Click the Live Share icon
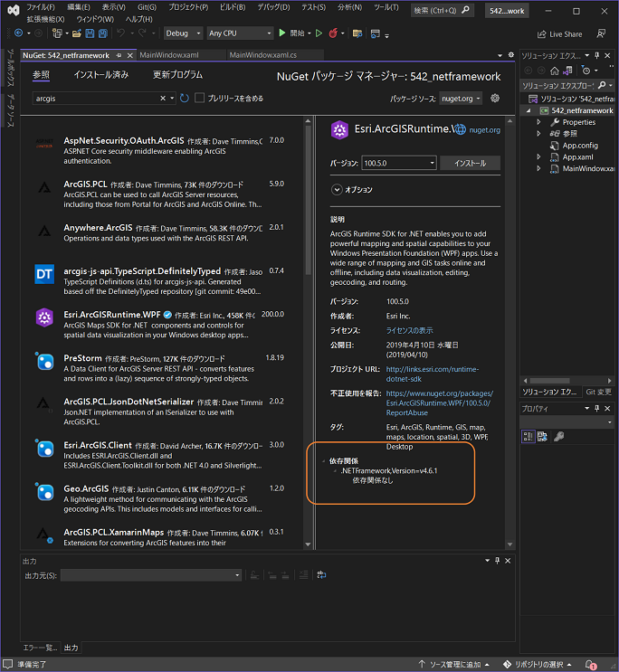The image size is (619, 672). [542, 34]
